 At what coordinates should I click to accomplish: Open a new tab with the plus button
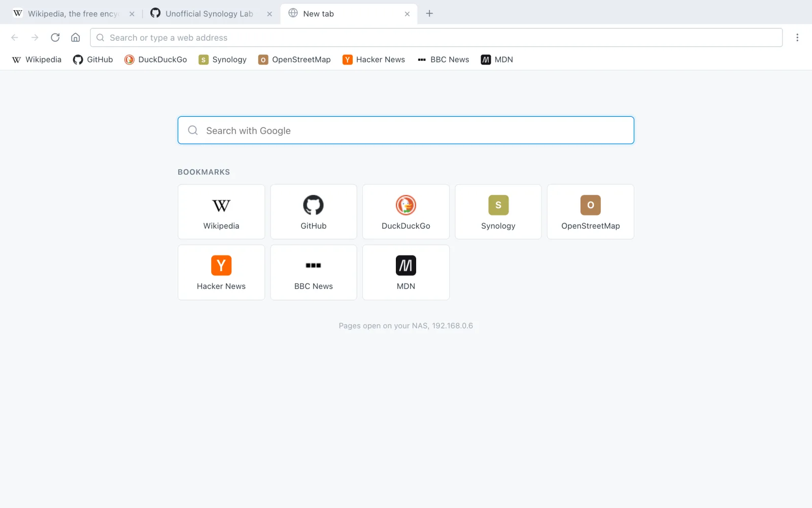coord(429,14)
